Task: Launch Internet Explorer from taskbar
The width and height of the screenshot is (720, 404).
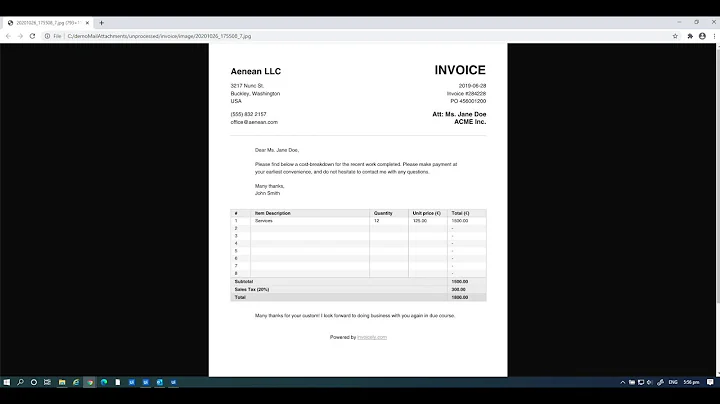Action: coord(76,382)
